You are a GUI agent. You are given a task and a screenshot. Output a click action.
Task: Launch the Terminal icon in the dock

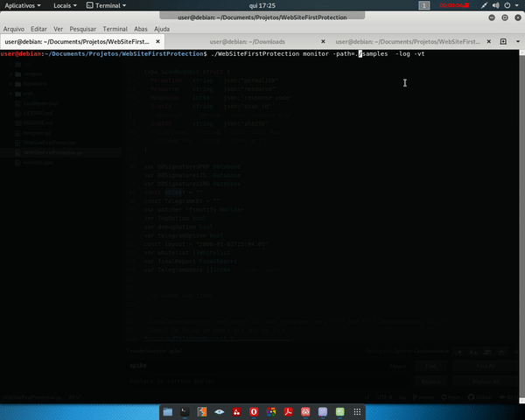185,410
